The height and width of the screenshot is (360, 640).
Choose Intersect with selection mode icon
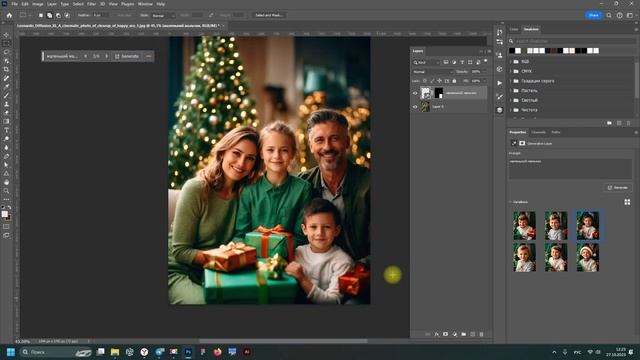tap(67, 15)
